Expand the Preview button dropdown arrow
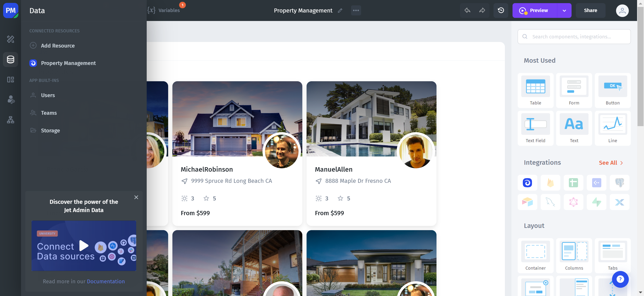The height and width of the screenshot is (296, 644). pos(564,10)
